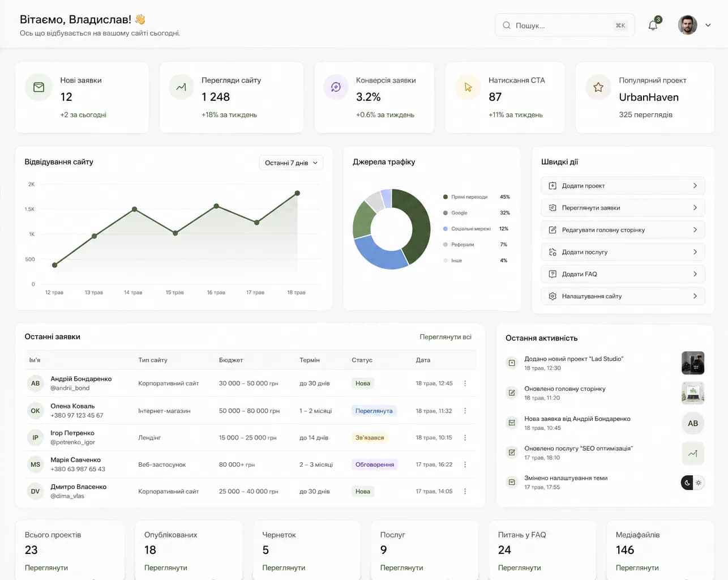Toggle the dark theme moon switch
The image size is (728, 580).
pos(687,483)
